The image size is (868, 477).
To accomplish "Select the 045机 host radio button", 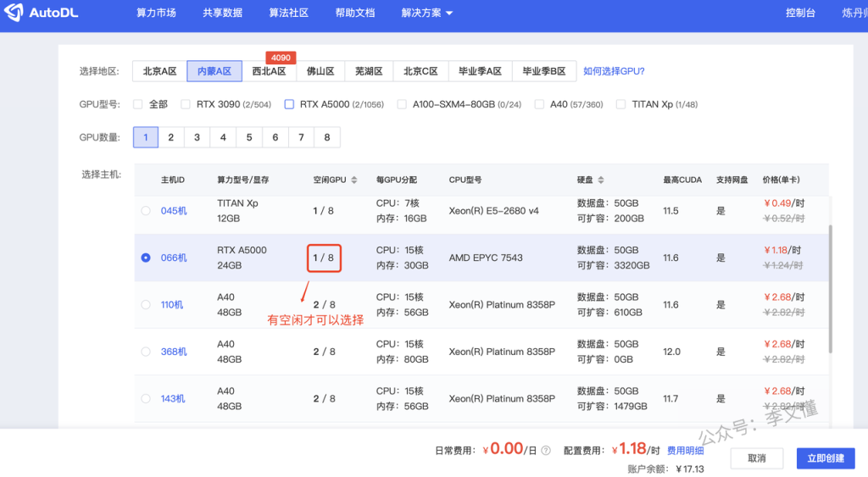I will click(x=146, y=211).
